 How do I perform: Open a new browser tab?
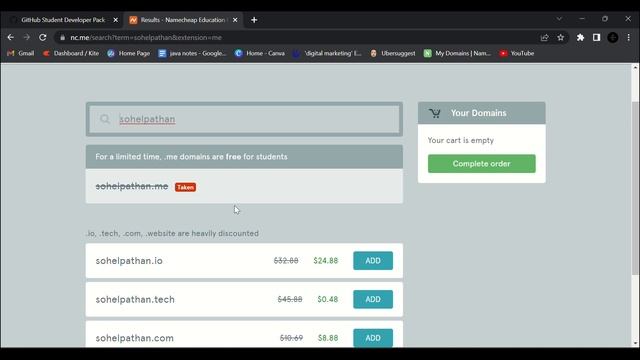pos(254,20)
